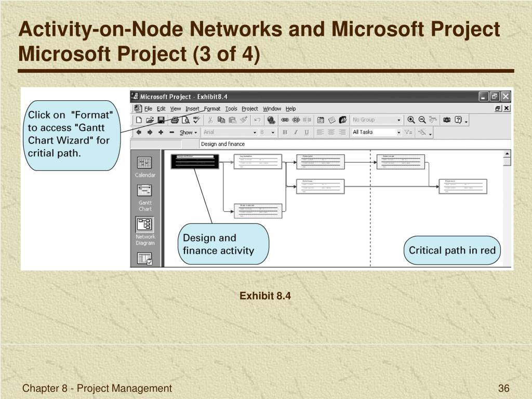The width and height of the screenshot is (532, 399).
Task: Click the Format Painter brush icon
Action: (x=244, y=120)
